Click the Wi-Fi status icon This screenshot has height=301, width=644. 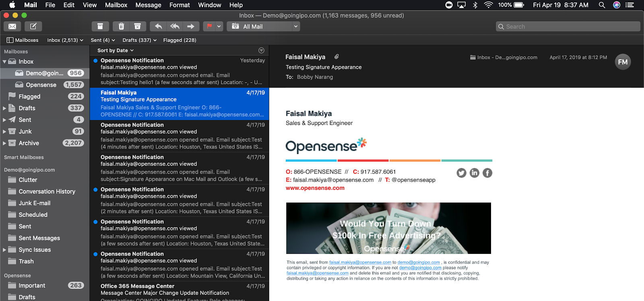488,5
